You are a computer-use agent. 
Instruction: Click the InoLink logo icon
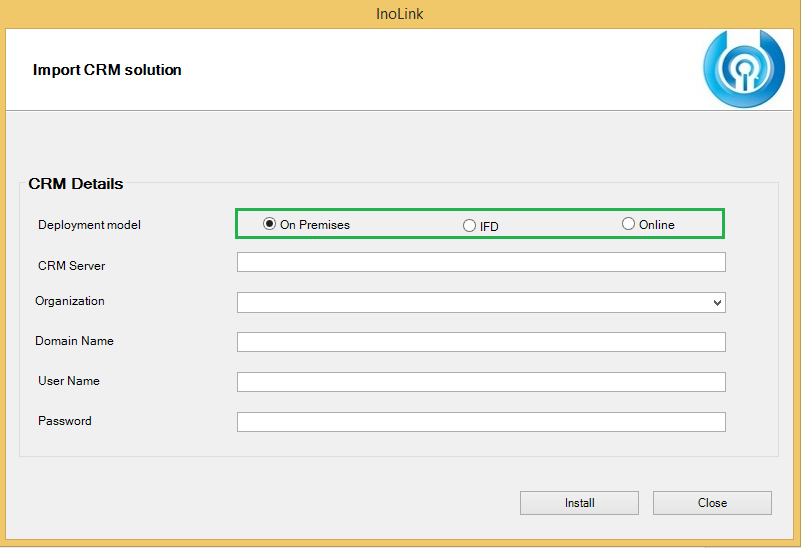(744, 69)
